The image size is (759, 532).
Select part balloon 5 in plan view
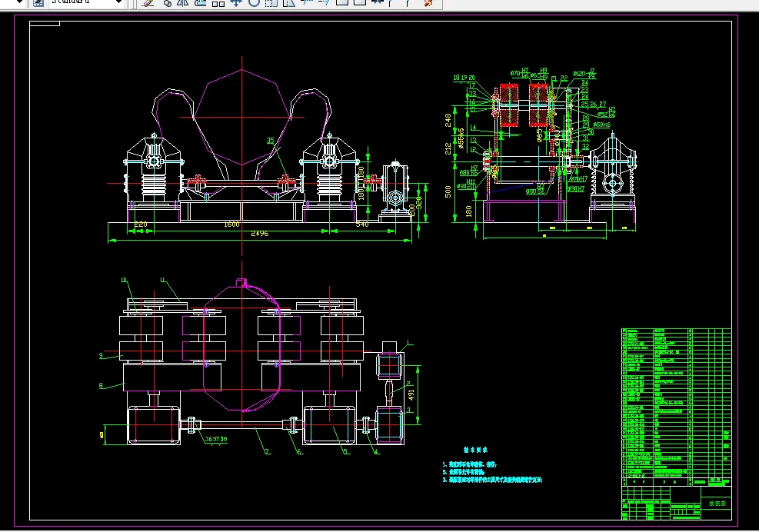345,452
